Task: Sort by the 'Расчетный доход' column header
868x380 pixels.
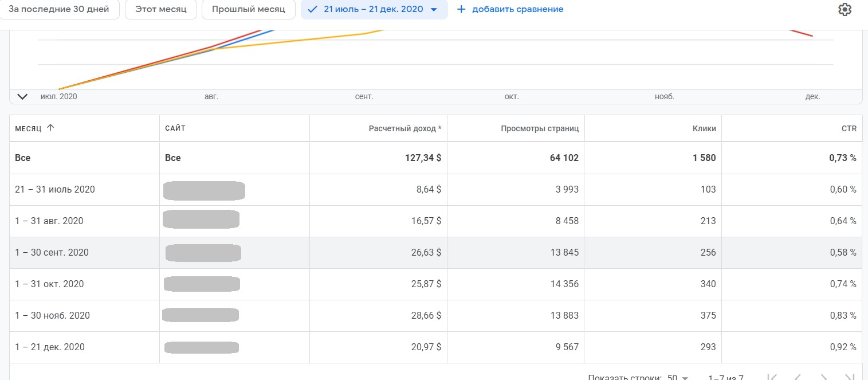Action: pyautogui.click(x=404, y=128)
